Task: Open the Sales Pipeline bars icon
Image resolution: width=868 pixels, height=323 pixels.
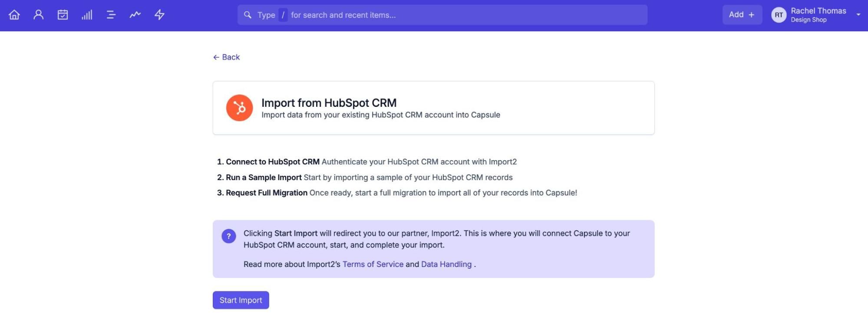Action: point(87,15)
